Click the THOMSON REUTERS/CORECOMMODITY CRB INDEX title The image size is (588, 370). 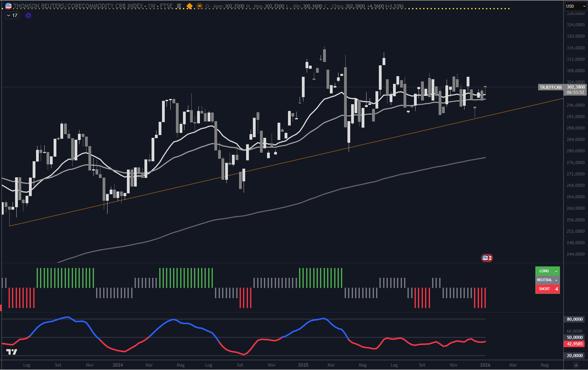78,6
